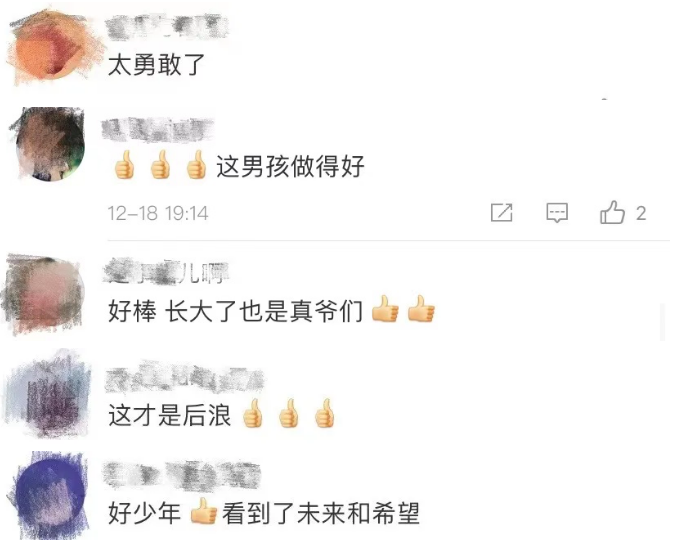Click the timestamp 12-18 19:14
Image resolution: width=675 pixels, height=546 pixels.
click(x=158, y=213)
